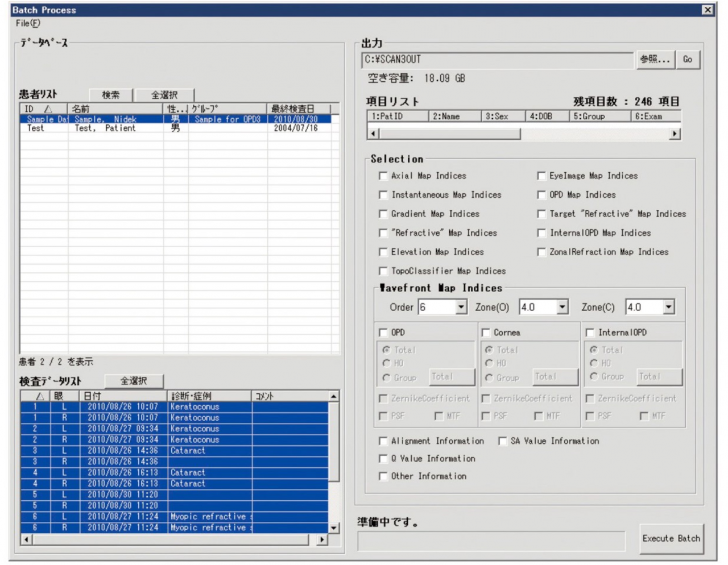Enable OPD Map Indices checkbox
728x565 pixels.
click(x=541, y=195)
